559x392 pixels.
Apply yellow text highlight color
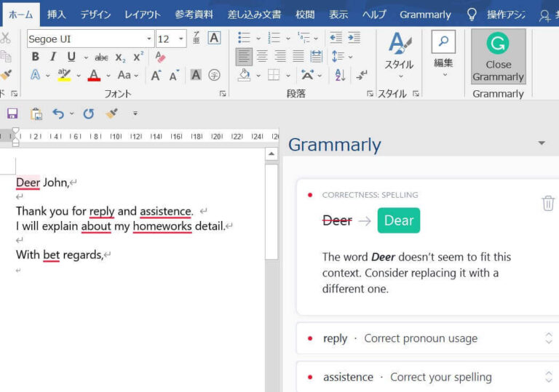pyautogui.click(x=64, y=75)
